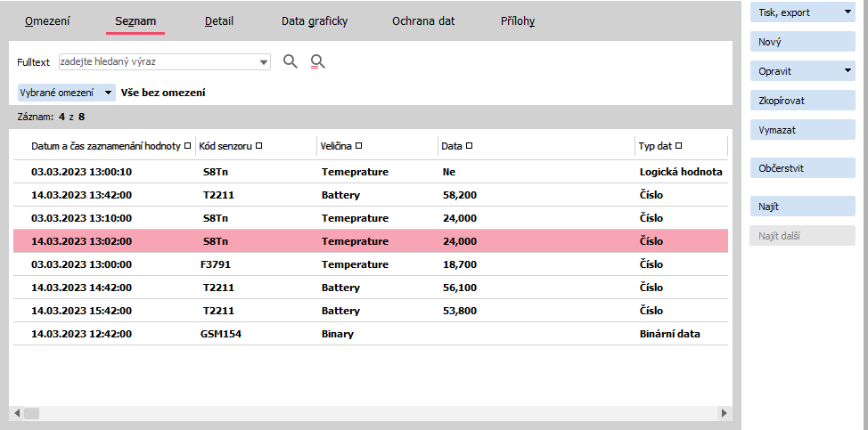The height and width of the screenshot is (430, 868).
Task: Click the horizontal scrollbar thumb
Action: tap(31, 413)
